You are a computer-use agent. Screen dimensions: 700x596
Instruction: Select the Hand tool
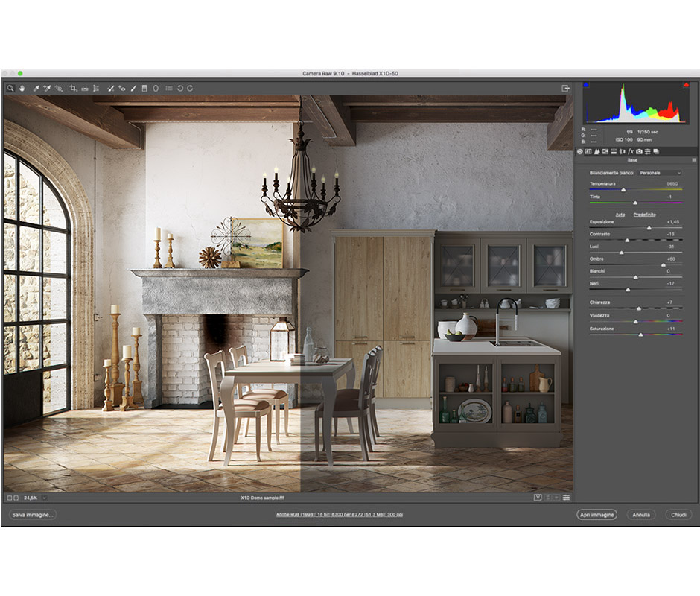point(22,88)
